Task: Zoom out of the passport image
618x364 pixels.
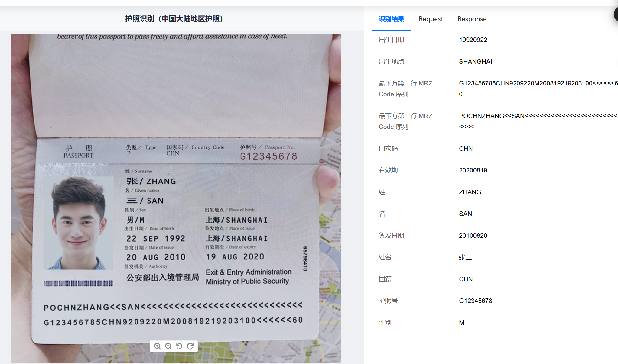Action: coord(168,346)
